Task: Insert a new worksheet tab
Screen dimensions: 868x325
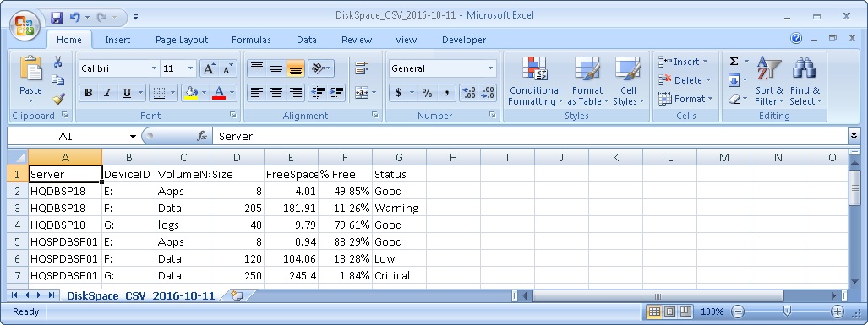Action: pos(237,295)
